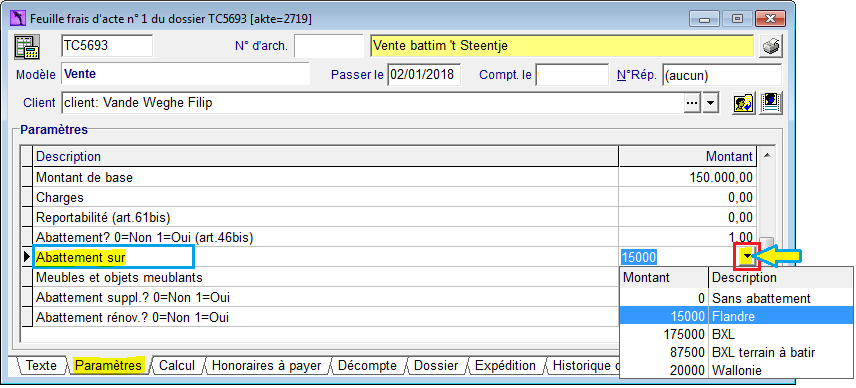
Task: Open the Dossier tab
Action: 436,365
